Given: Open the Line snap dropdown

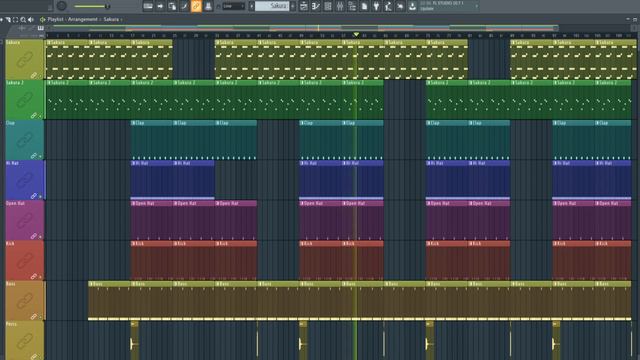Looking at the screenshot, I should pyautogui.click(x=233, y=6).
